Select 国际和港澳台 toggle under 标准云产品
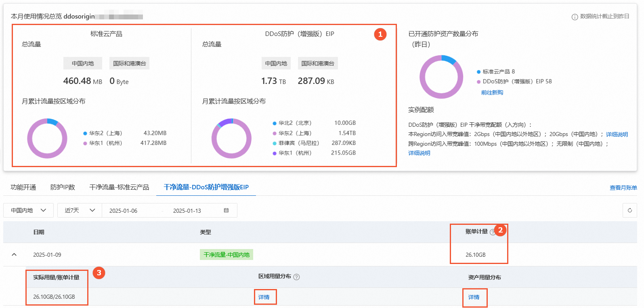Screen dimensions: 644x308 [x=129, y=63]
